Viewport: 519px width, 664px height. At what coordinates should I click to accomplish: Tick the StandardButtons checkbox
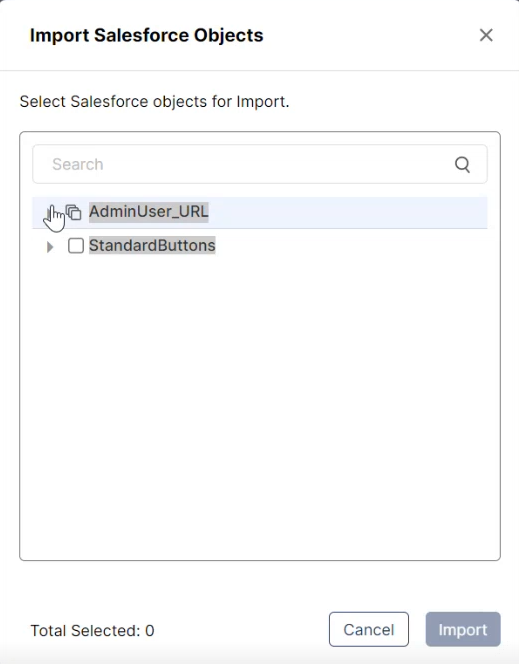[x=76, y=246]
